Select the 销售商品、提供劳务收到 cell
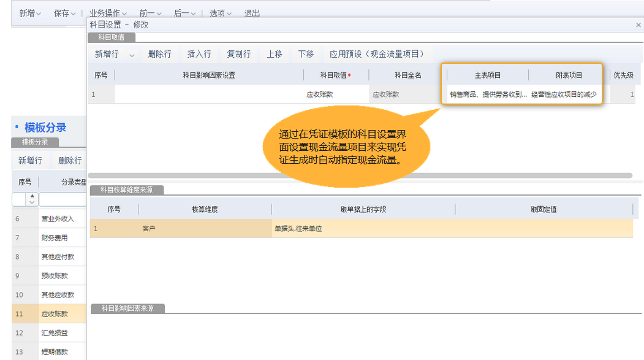Screen dimensions: 644x360 (488, 94)
